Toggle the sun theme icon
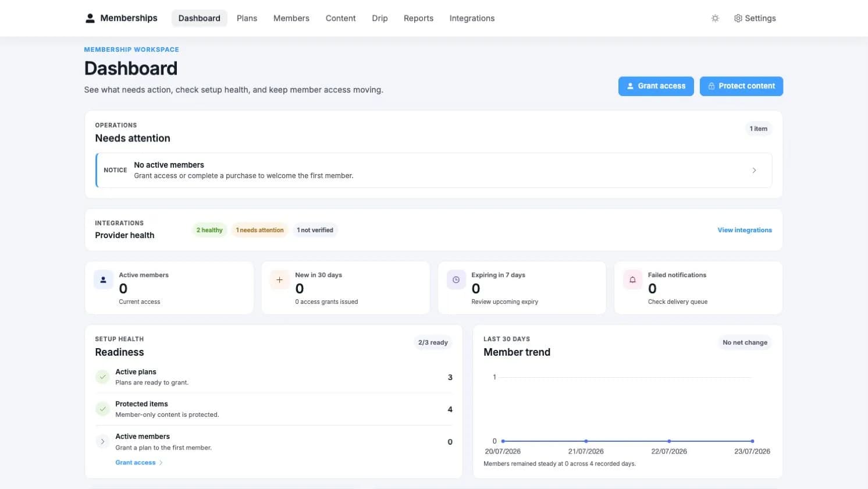The width and height of the screenshot is (868, 489). (x=715, y=18)
